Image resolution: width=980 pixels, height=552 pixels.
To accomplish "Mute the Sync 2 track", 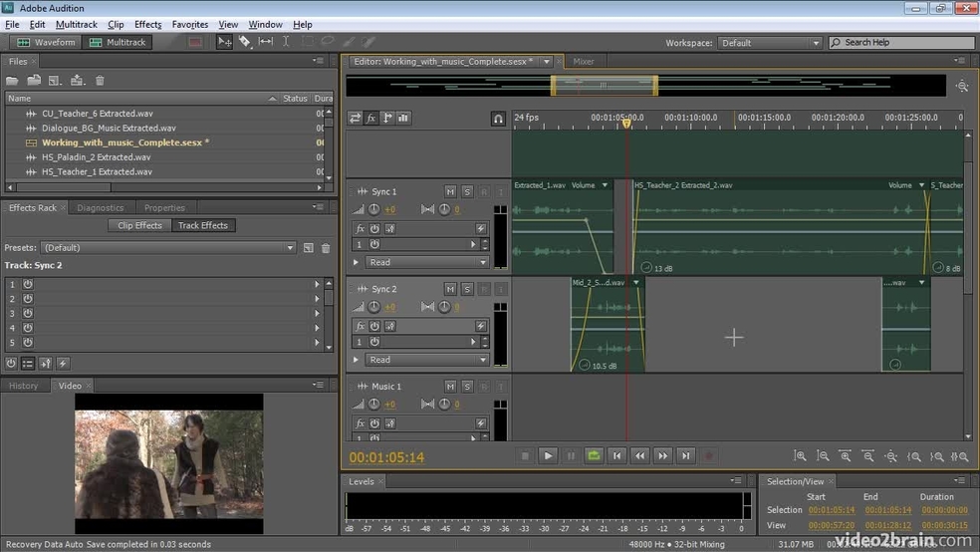I will coord(450,289).
